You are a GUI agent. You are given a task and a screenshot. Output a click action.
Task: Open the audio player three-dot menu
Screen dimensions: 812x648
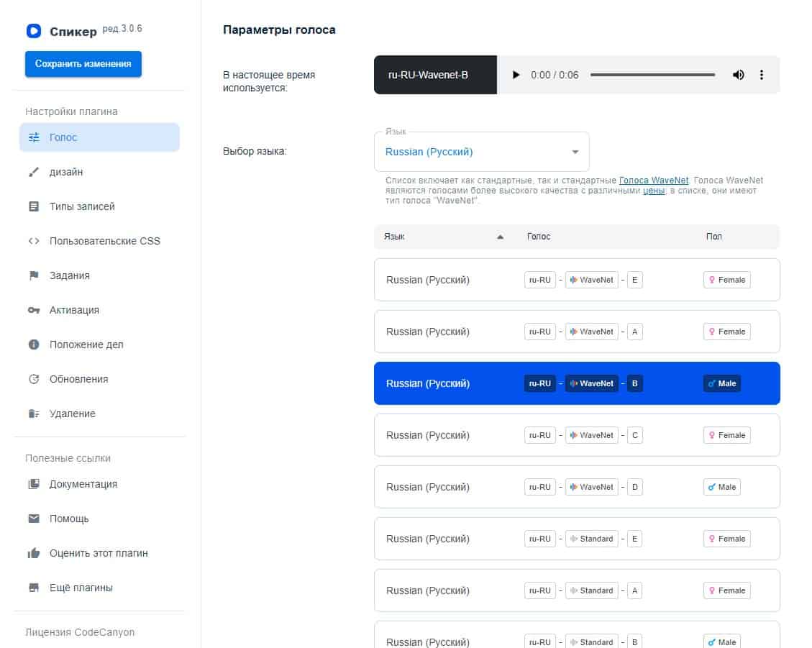[x=761, y=75]
